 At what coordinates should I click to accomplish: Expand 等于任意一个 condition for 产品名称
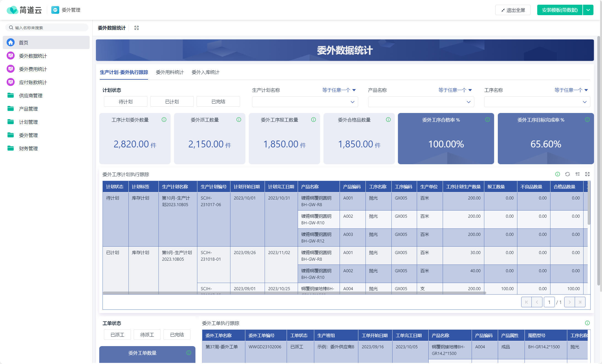pos(455,90)
